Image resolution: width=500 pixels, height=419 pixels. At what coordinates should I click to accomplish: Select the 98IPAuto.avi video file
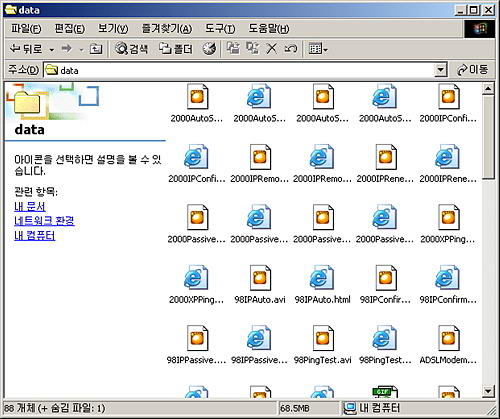[x=260, y=285]
